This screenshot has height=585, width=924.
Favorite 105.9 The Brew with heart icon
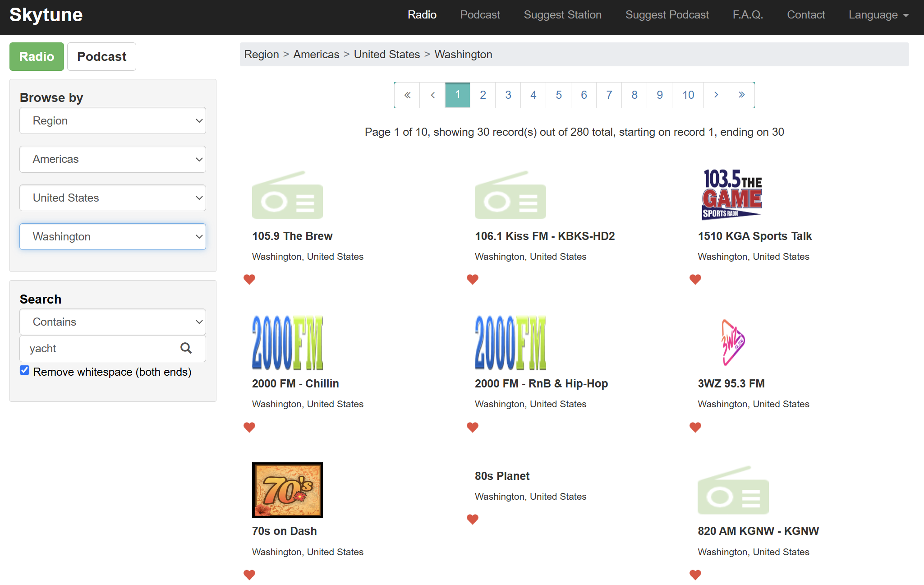point(249,279)
